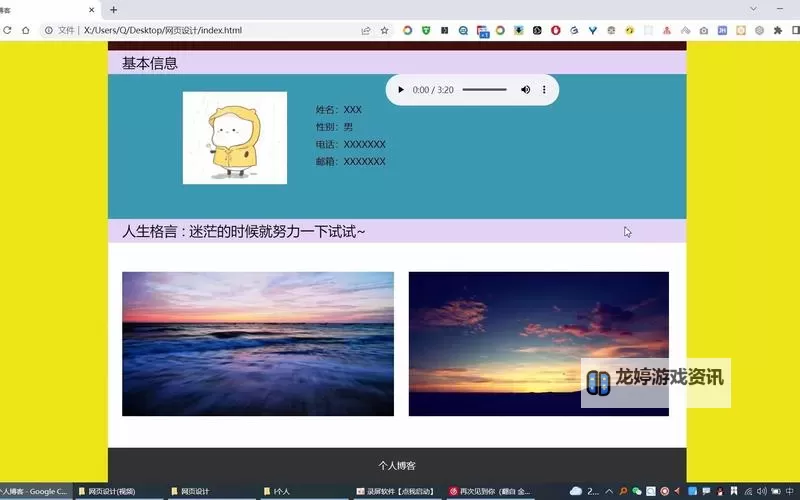800x500 pixels.
Task: Share this page icon
Action: point(366,31)
